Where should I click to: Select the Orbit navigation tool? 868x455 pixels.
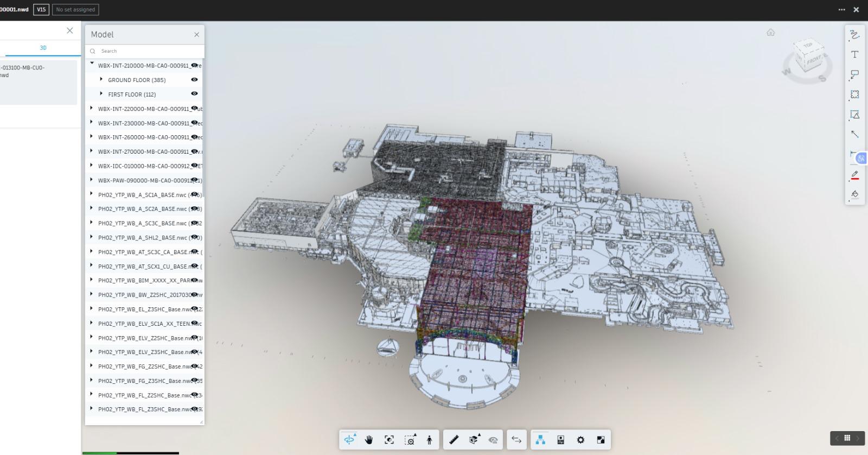[x=349, y=440]
